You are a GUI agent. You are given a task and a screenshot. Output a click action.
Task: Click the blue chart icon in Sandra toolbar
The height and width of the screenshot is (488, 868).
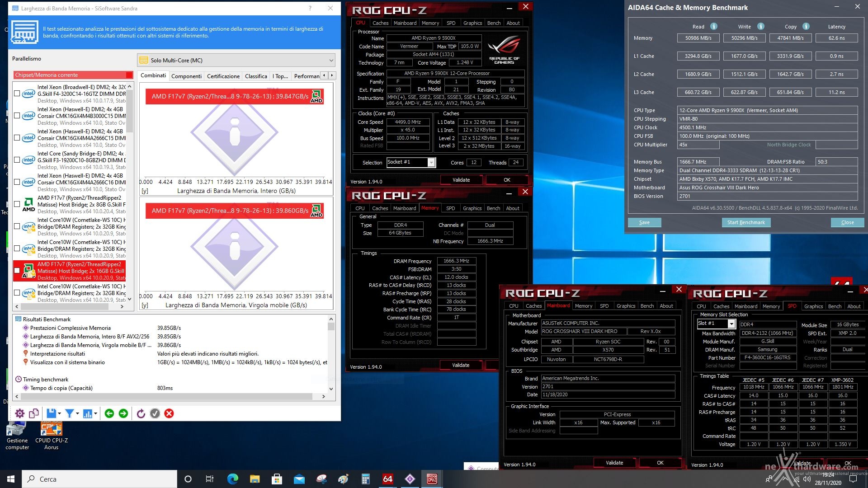tap(88, 413)
